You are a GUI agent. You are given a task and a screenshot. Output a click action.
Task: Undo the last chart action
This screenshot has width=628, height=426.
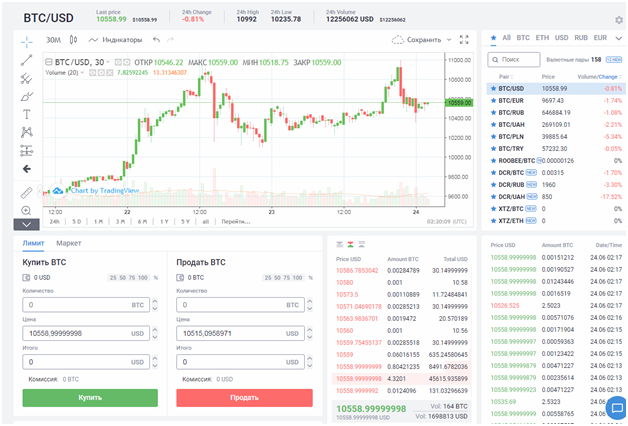pyautogui.click(x=156, y=39)
